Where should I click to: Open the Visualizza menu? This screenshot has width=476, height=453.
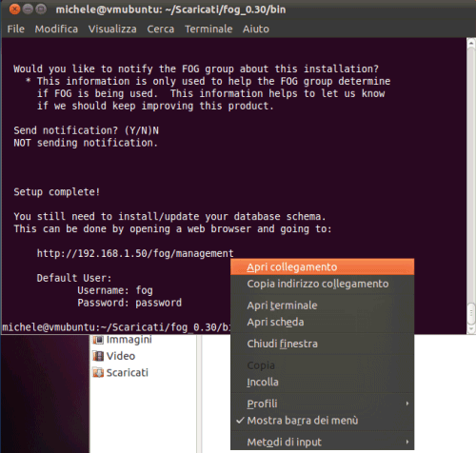(112, 29)
